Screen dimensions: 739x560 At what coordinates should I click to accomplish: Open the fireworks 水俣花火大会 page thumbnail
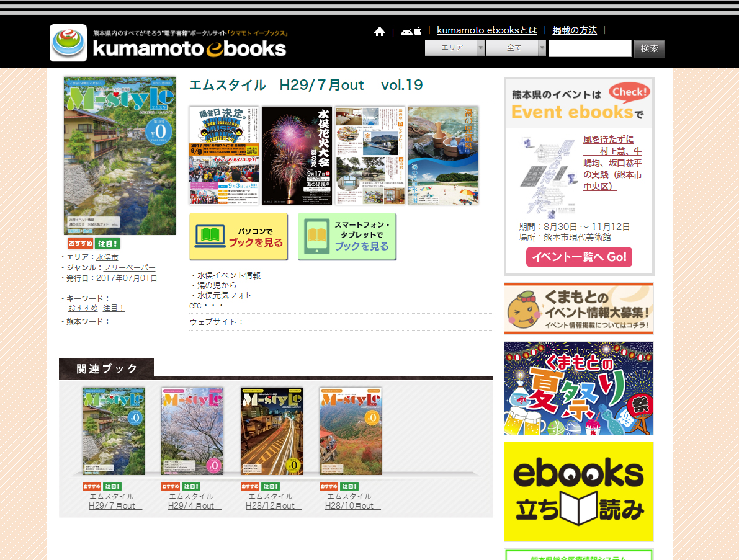click(297, 156)
